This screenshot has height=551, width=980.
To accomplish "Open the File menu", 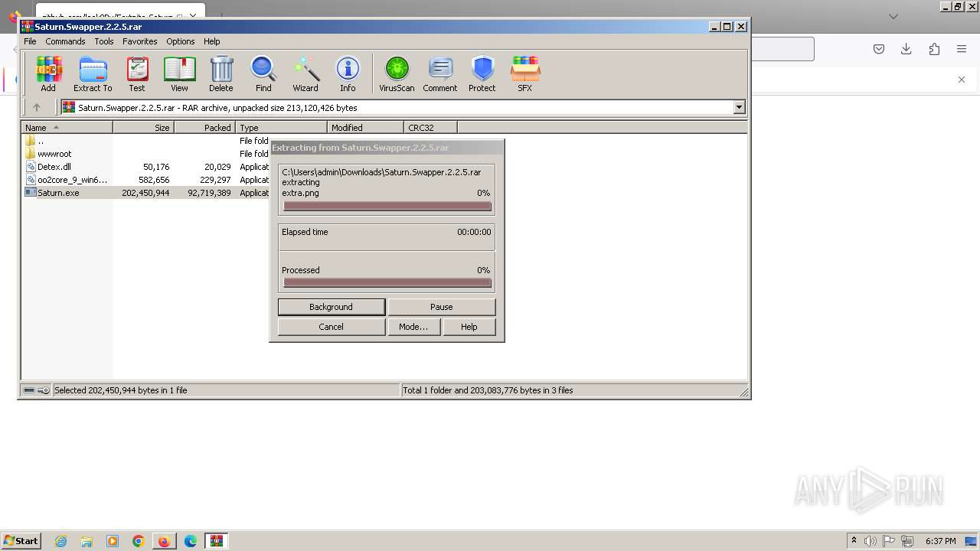I will pos(30,41).
